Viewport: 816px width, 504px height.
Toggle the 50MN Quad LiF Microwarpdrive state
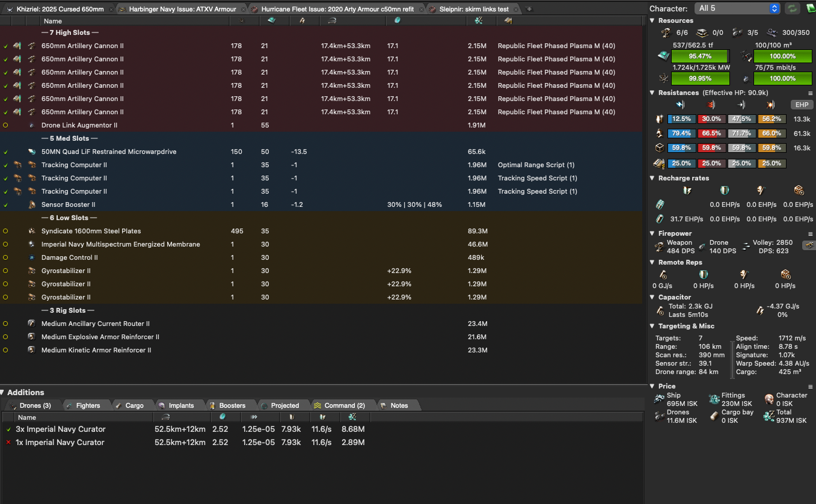tap(5, 152)
